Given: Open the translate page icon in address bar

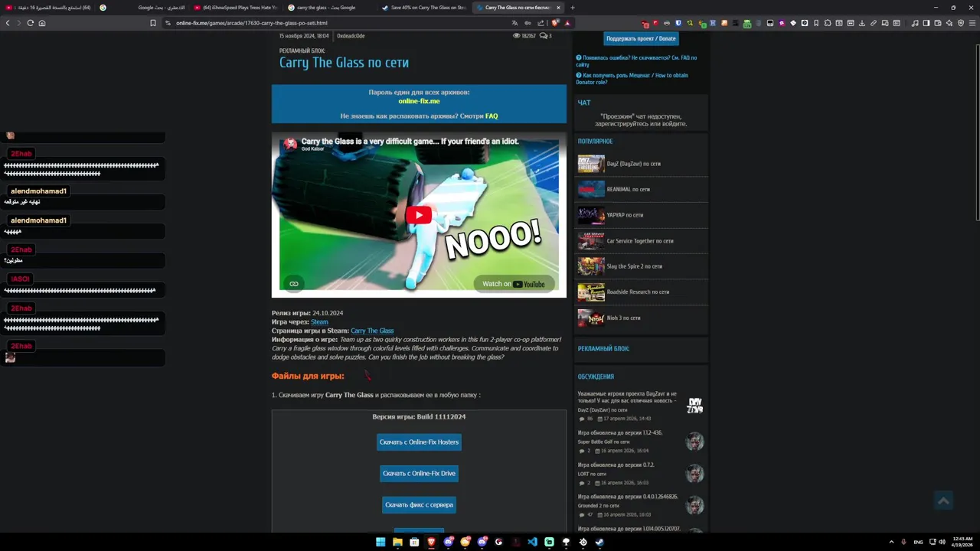Looking at the screenshot, I should [516, 23].
